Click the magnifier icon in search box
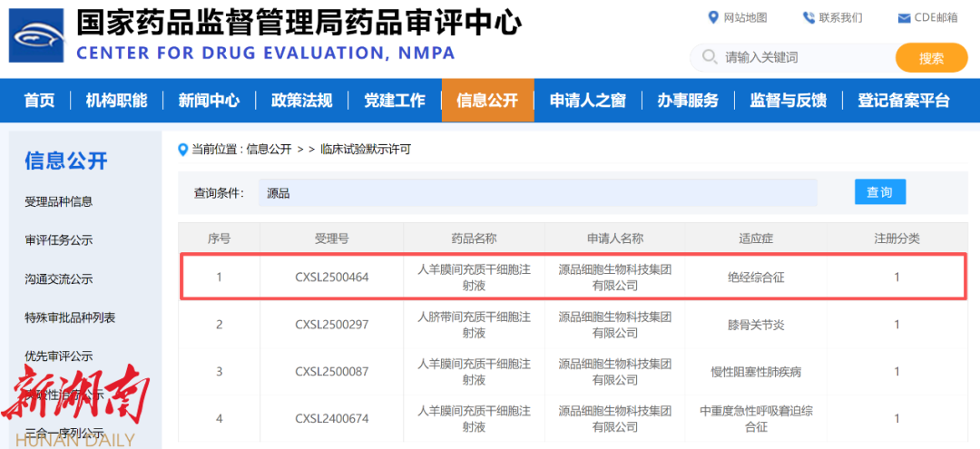 point(708,57)
